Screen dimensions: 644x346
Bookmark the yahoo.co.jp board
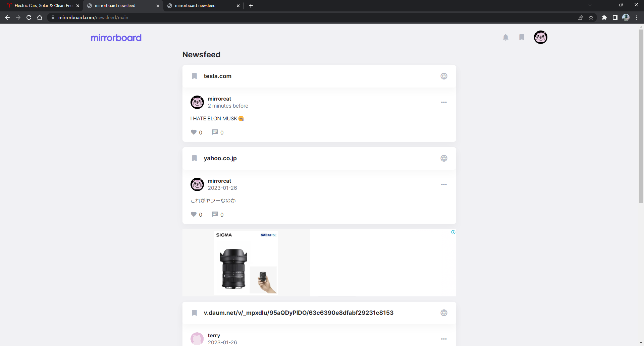[194, 158]
